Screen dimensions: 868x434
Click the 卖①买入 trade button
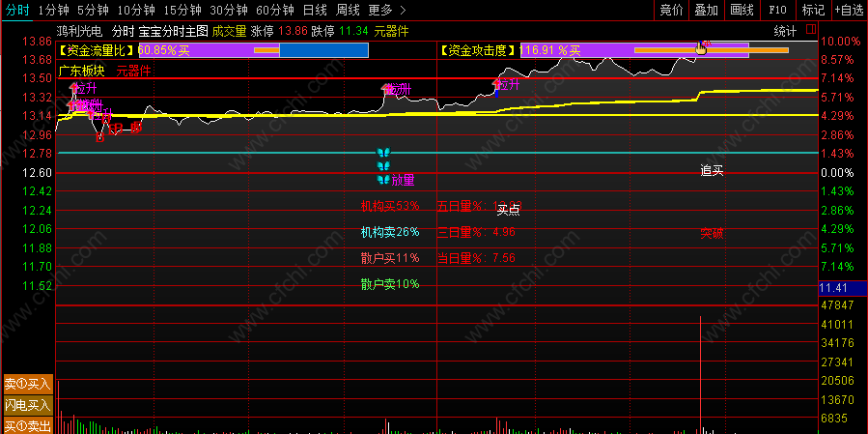[28, 383]
